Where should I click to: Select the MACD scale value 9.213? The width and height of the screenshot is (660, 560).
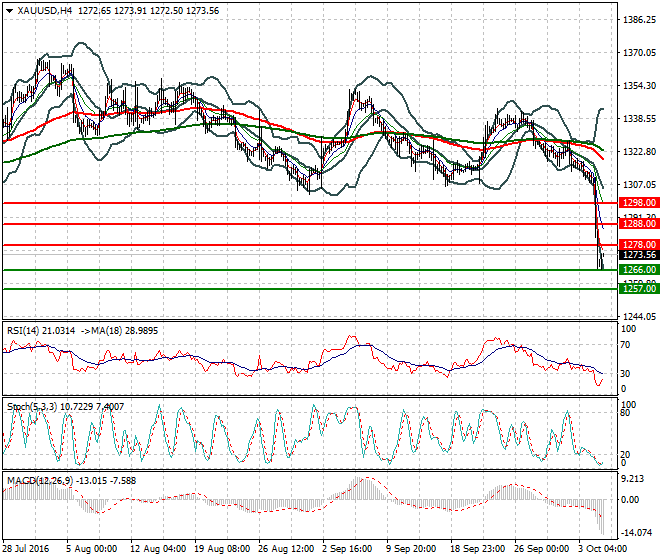click(x=633, y=480)
